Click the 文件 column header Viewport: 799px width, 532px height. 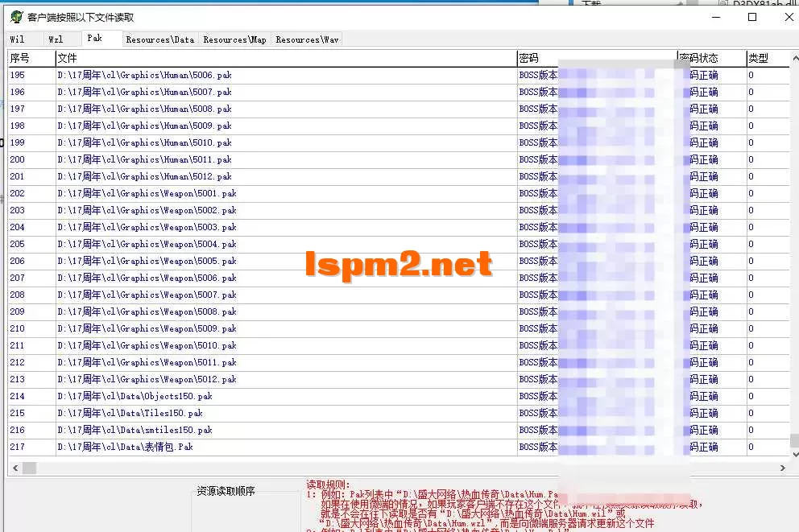pos(286,58)
